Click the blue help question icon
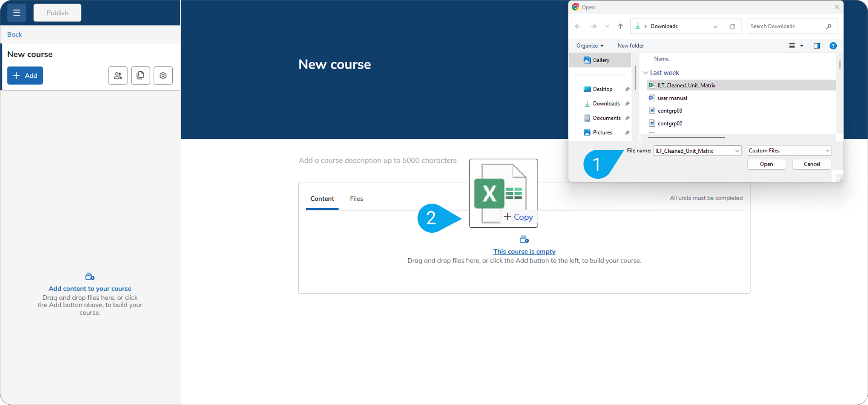Screen dimensions: 868x405 [833, 46]
